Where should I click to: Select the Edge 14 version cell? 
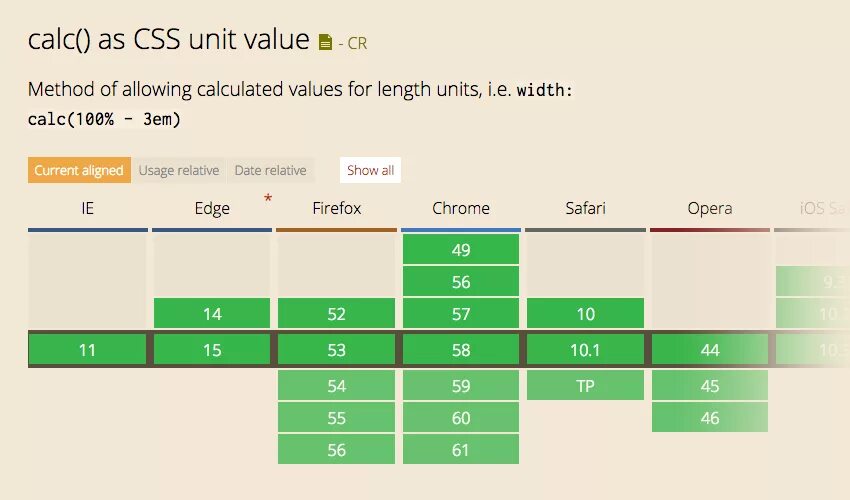(x=212, y=313)
